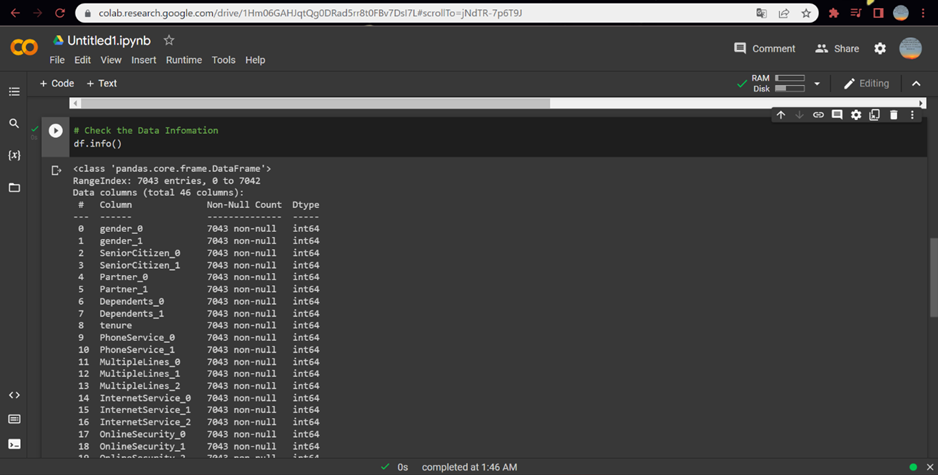938x475 pixels.
Task: Open the table of contents sidebar
Action: pyautogui.click(x=14, y=92)
